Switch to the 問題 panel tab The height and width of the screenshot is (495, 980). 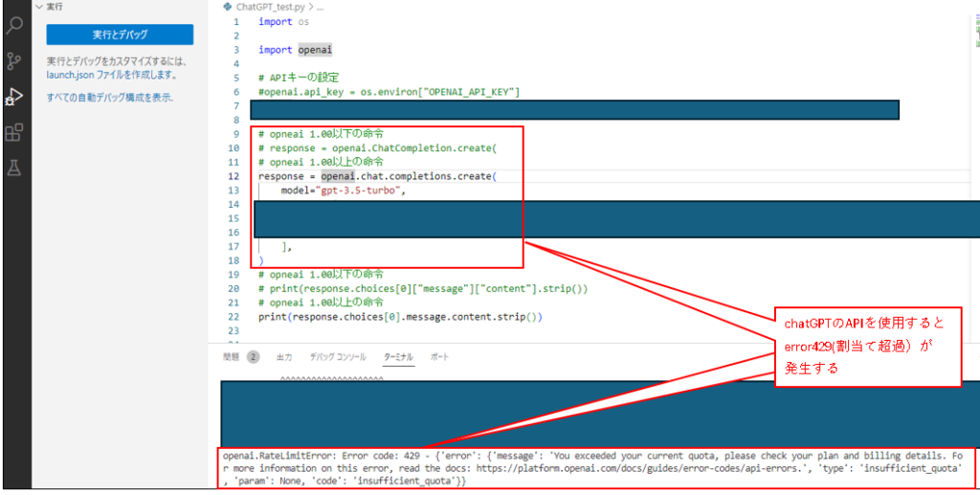point(232,357)
